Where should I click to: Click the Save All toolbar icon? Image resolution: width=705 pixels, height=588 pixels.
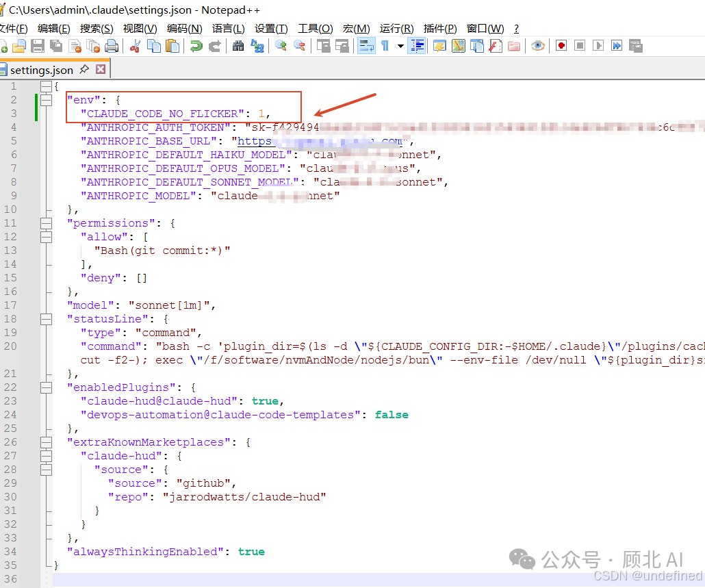[x=56, y=46]
